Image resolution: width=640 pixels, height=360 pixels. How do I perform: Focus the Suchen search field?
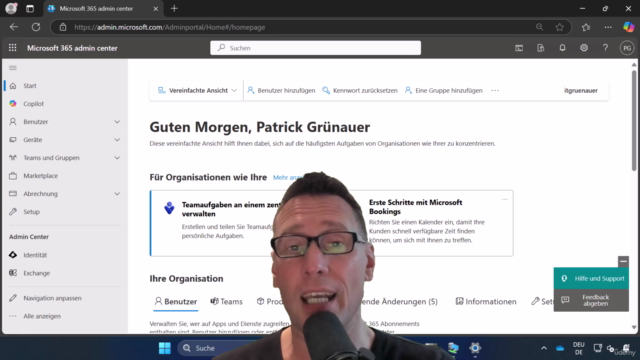coord(316,48)
